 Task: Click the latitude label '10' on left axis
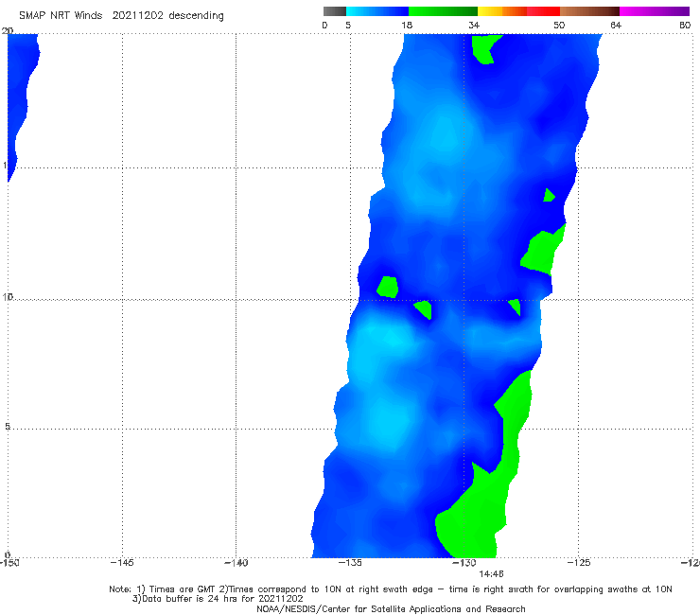[x=8, y=297]
